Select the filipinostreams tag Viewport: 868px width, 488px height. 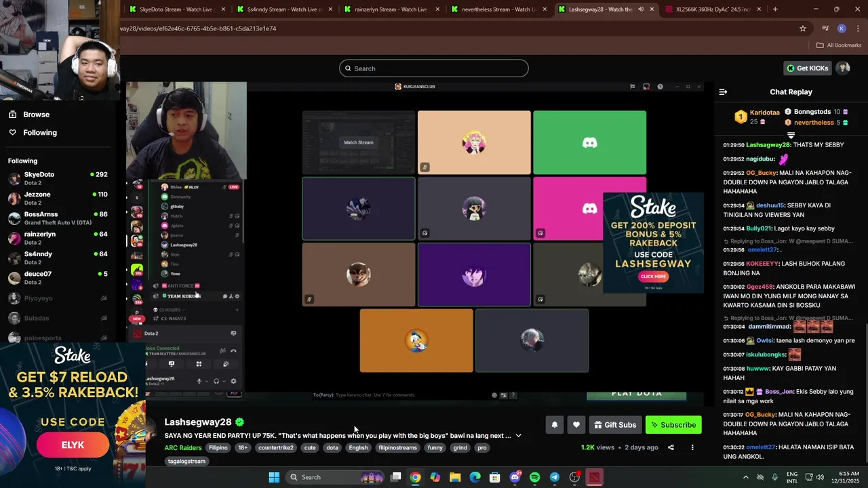(397, 447)
